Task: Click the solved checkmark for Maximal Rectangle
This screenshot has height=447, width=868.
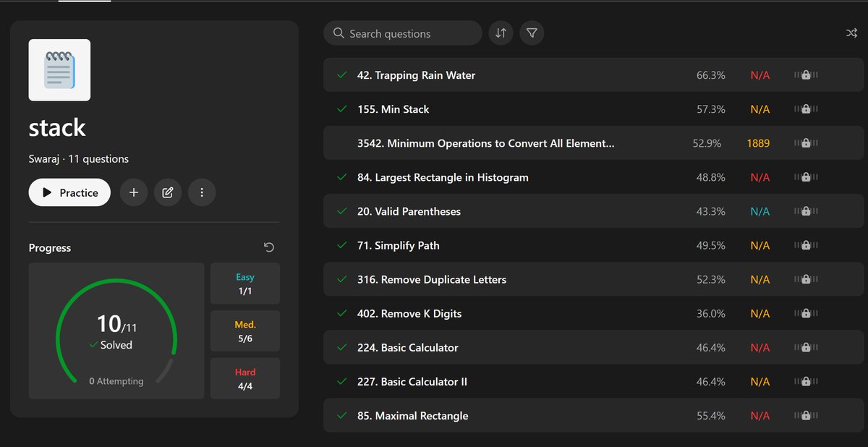Action: pos(342,416)
